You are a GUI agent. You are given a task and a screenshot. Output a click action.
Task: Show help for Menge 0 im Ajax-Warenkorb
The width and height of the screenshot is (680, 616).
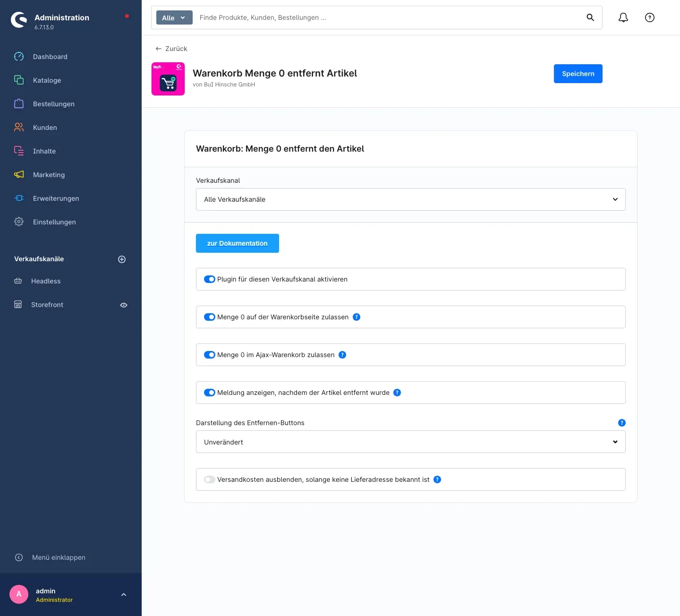tap(342, 355)
